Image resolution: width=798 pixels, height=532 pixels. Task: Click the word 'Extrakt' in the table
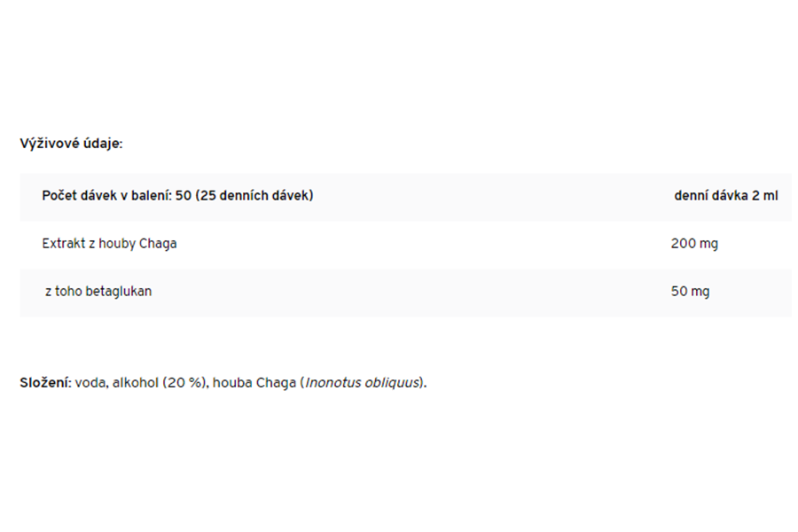(63, 243)
